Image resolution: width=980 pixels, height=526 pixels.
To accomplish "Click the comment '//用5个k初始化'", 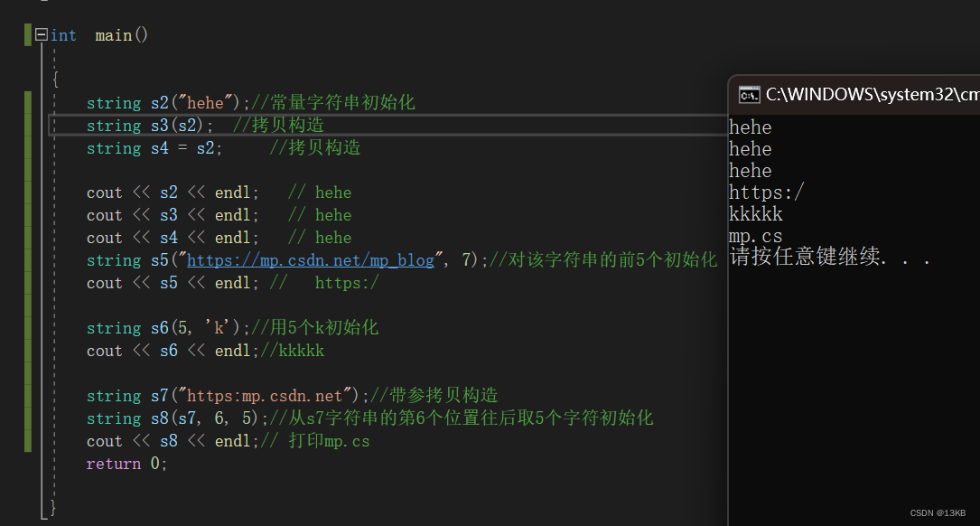I will tap(315, 328).
